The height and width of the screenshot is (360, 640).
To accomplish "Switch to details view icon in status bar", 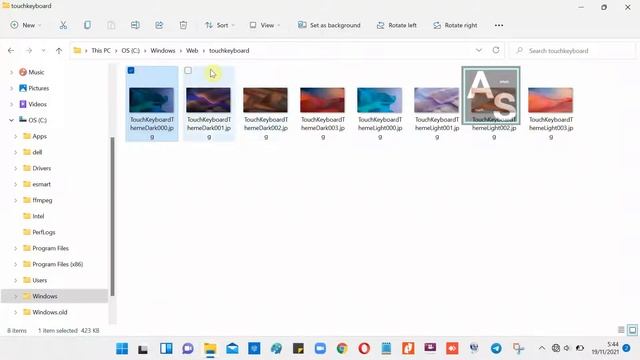I will 621,330.
